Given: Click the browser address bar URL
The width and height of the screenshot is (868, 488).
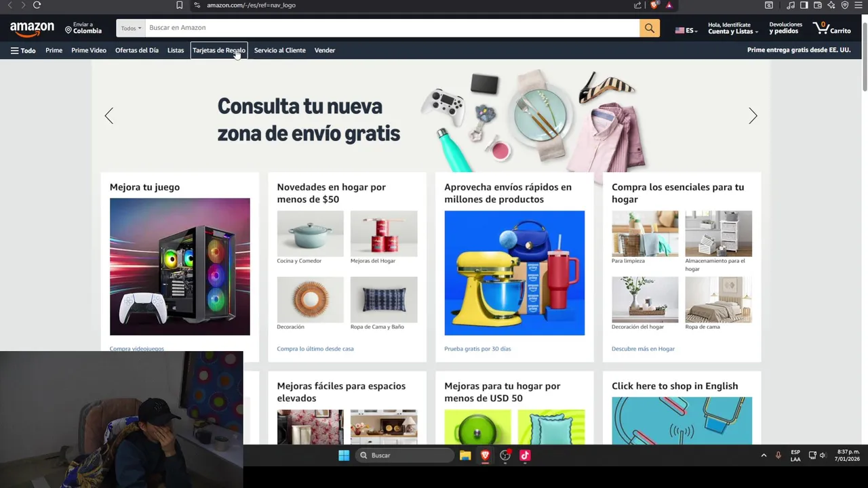Looking at the screenshot, I should (x=251, y=5).
